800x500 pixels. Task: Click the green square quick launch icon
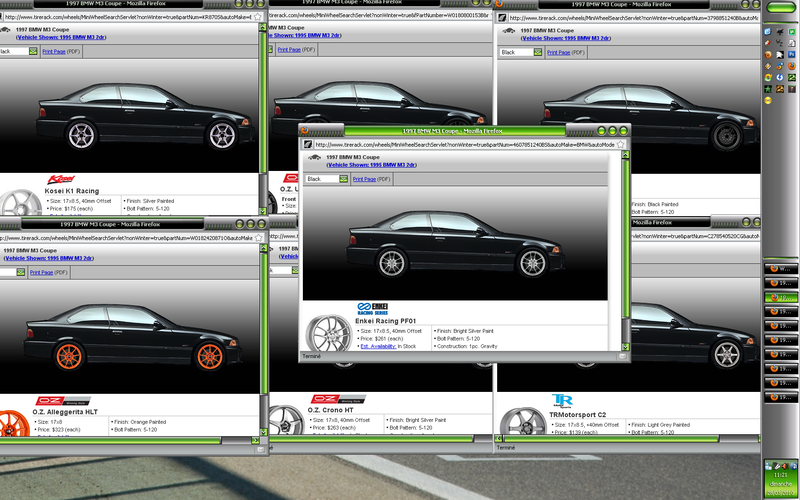coord(792,32)
